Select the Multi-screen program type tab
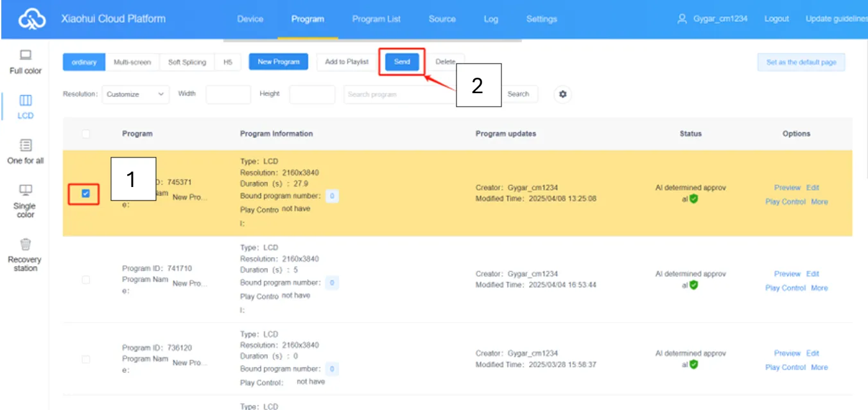868x410 pixels. (132, 62)
